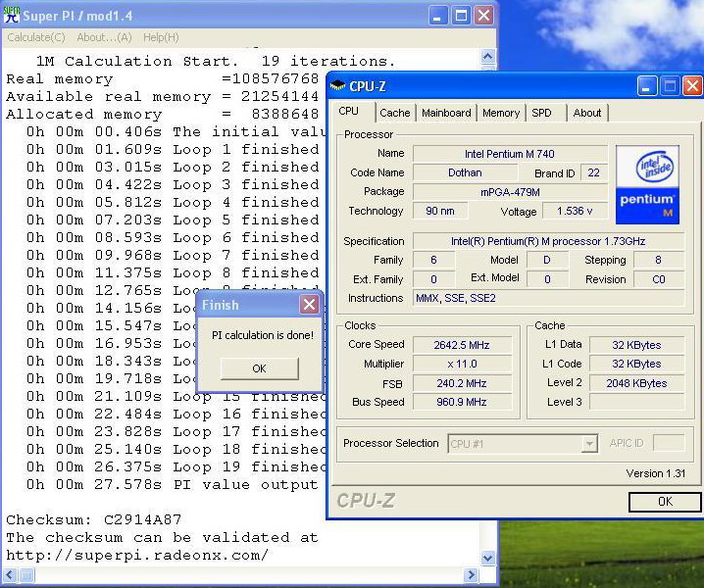Click the Version 1.31 label in CPU-Z
This screenshot has height=588, width=704.
(x=656, y=473)
